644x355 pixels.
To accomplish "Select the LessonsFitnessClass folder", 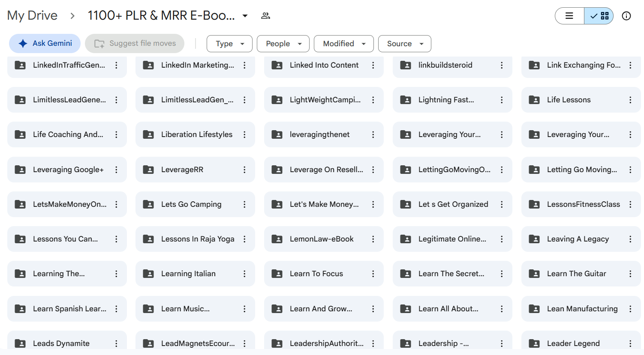I will coord(581,204).
